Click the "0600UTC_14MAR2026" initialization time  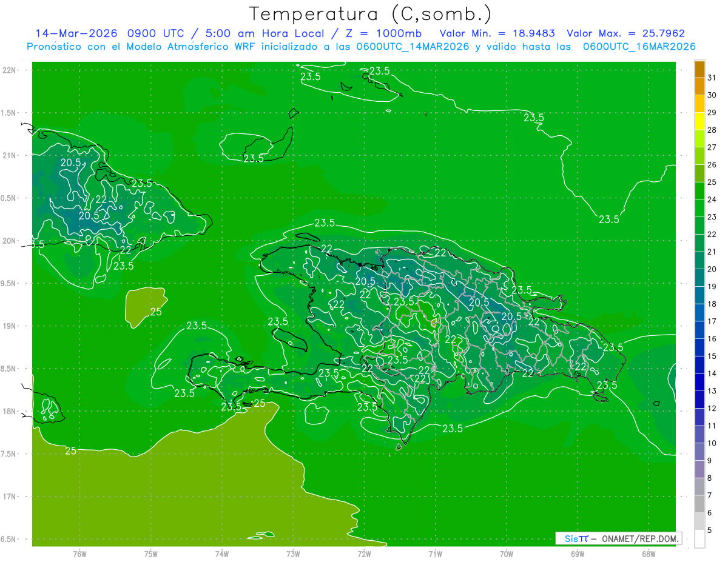click(x=412, y=47)
